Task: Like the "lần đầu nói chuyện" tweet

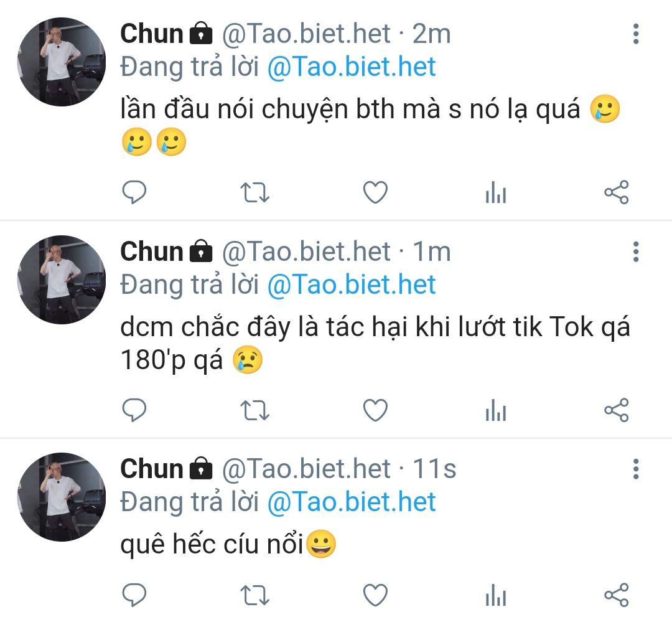Action: 375,193
